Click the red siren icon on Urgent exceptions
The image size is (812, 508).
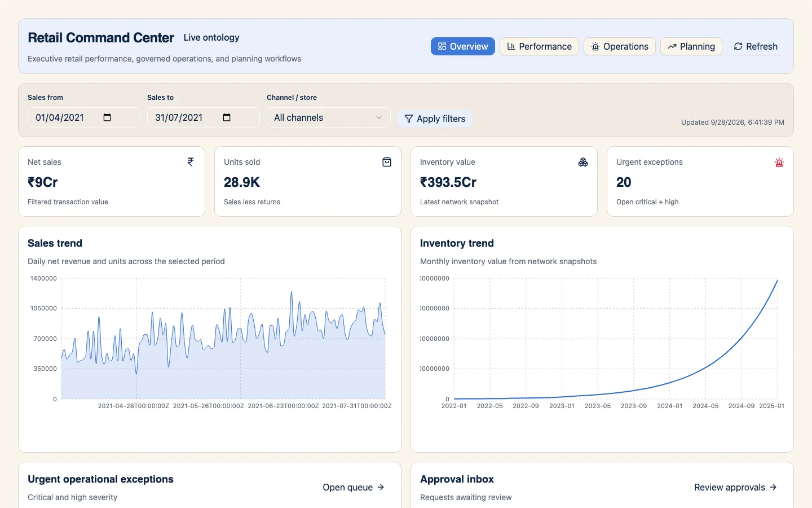[x=779, y=162]
